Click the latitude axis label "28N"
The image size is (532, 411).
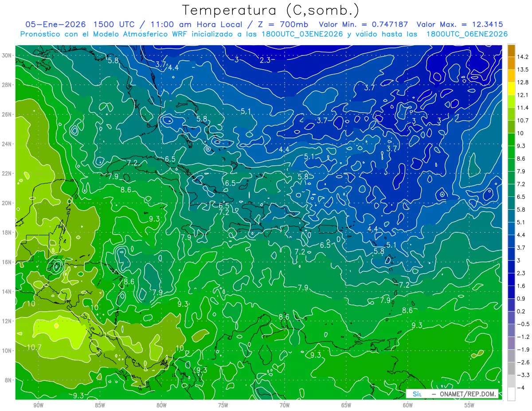click(x=8, y=85)
